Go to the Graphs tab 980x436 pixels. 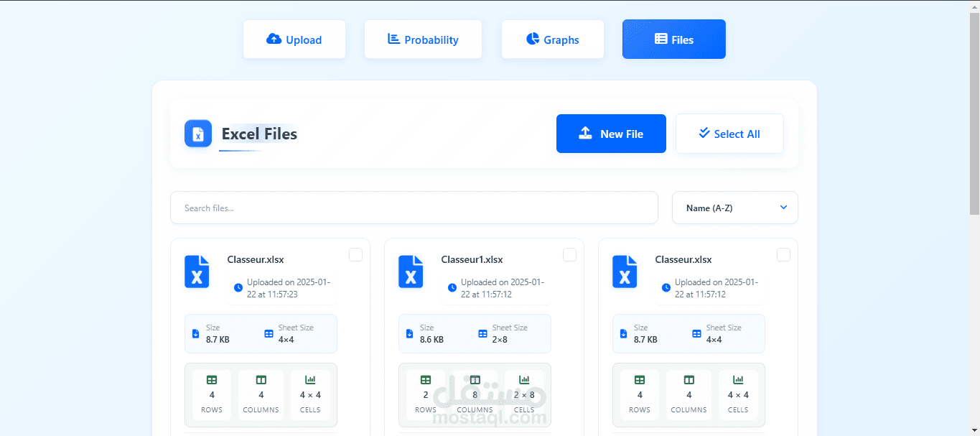pos(553,40)
